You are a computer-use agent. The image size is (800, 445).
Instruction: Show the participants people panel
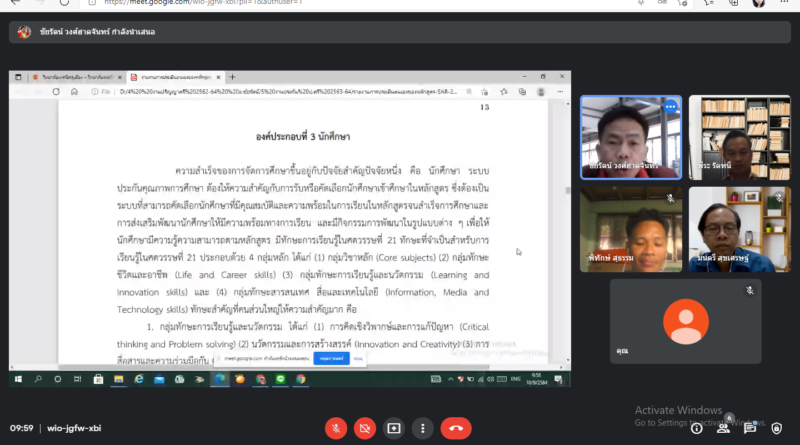pyautogui.click(x=723, y=428)
